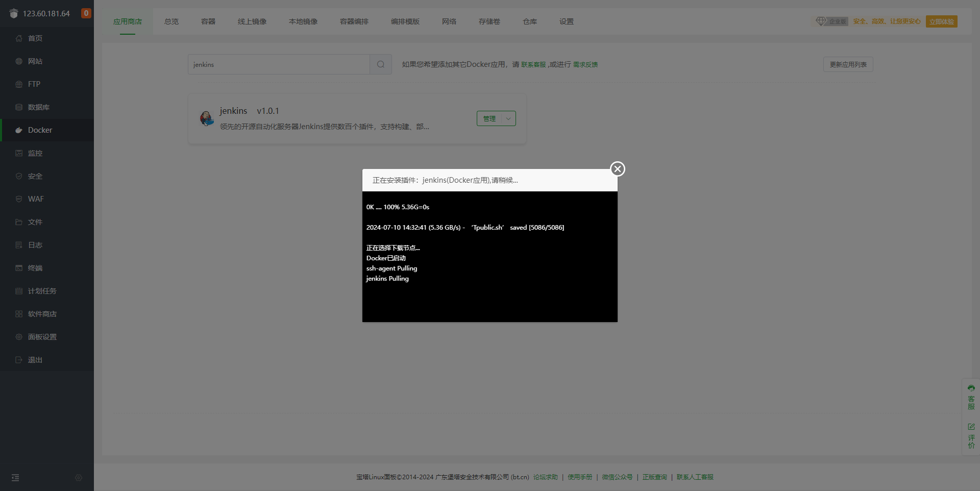Image resolution: width=980 pixels, height=491 pixels.
Task: Click the terminal icon beside 终端
Action: pos(19,268)
